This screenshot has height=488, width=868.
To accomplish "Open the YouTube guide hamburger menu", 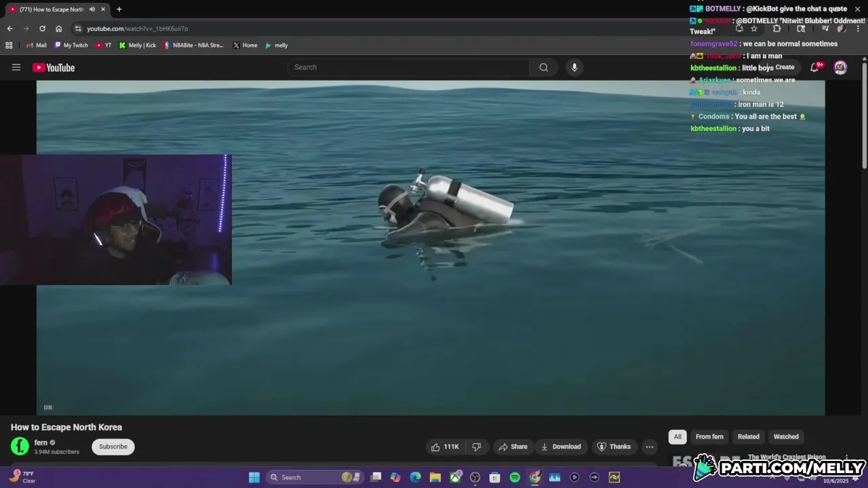I will pos(16,67).
